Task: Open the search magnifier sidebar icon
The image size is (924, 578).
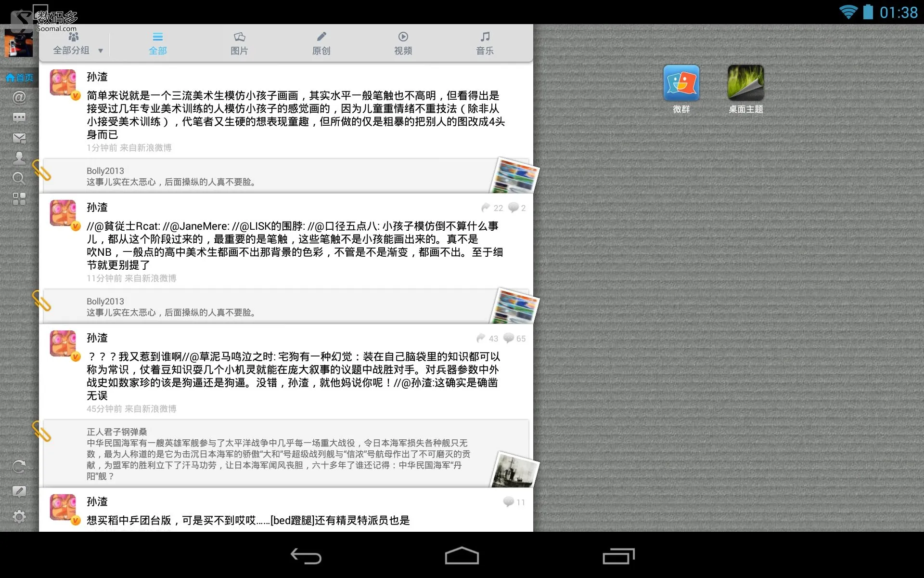Action: pos(19,179)
